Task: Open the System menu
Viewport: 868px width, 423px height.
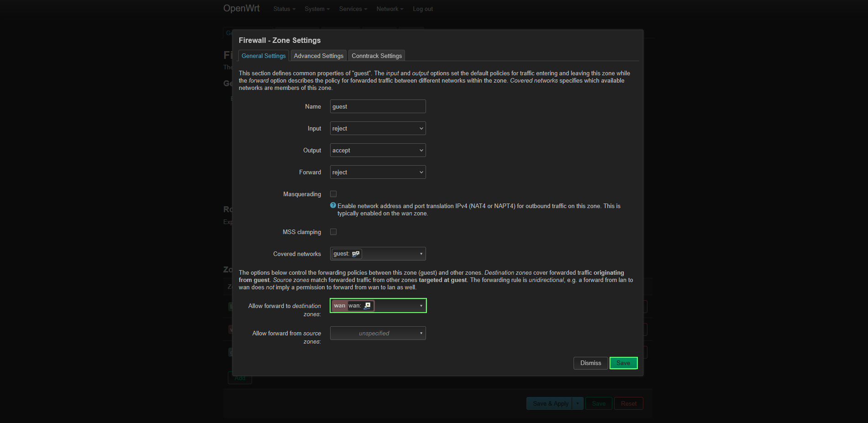Action: click(317, 9)
